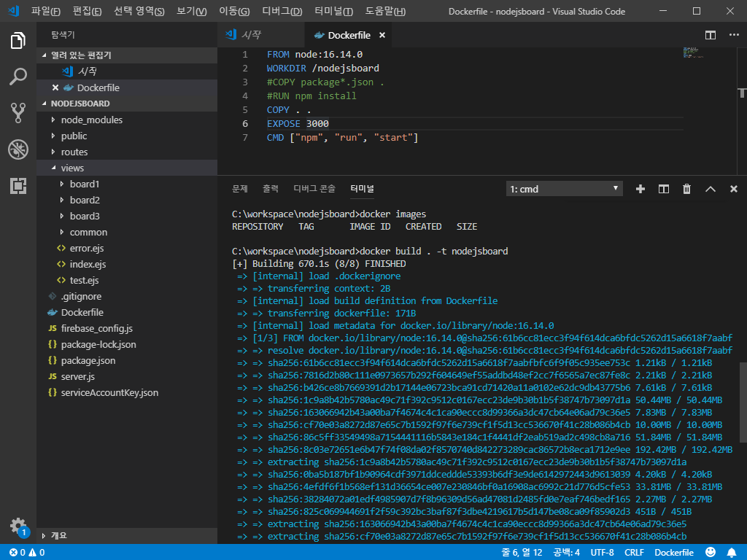Switch to the 문제 panel tab
The height and width of the screenshot is (560, 747).
click(239, 189)
